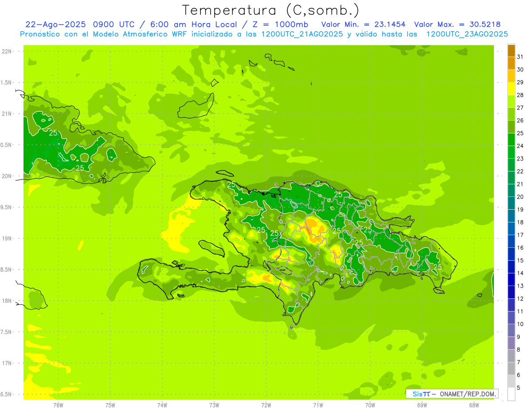The height and width of the screenshot is (411, 532).
Task: Select the '6.5N' latitude tick label
Action: [x=7, y=394]
